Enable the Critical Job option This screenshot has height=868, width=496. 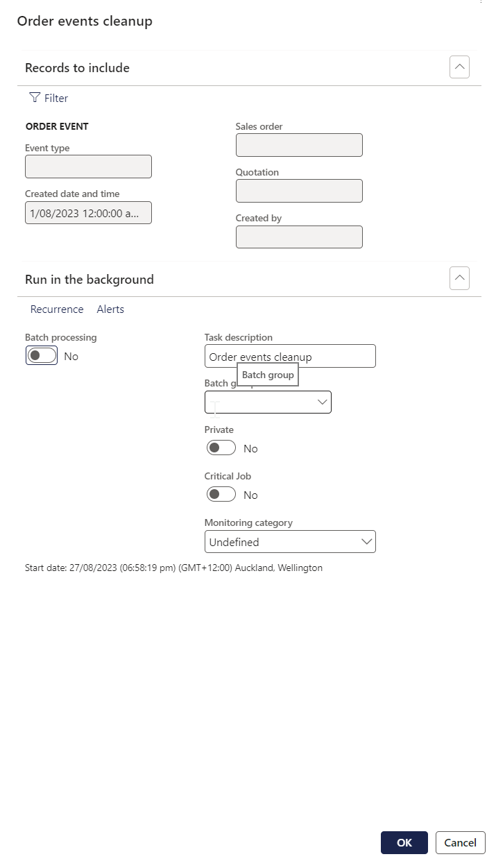[221, 494]
